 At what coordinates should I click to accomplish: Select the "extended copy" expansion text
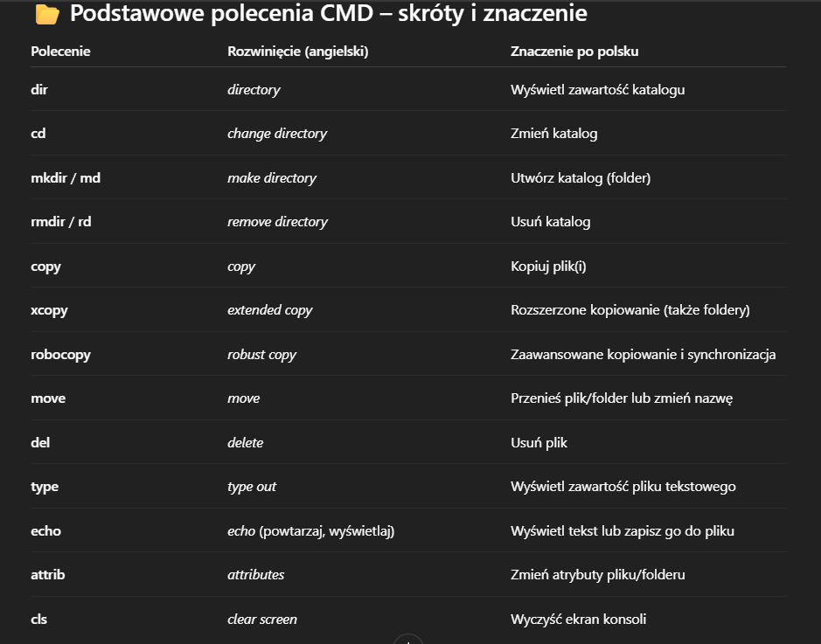click(x=269, y=310)
